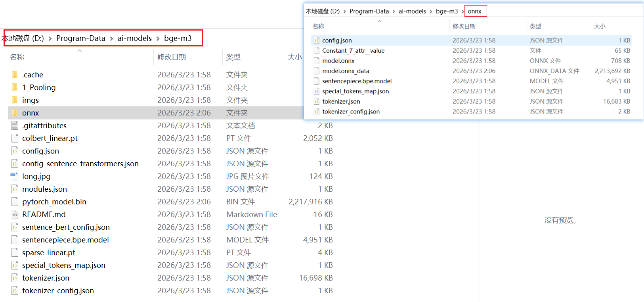This screenshot has height=302, width=644.
Task: Sort by 修改日期 column in onnx window
Action: [464, 26]
